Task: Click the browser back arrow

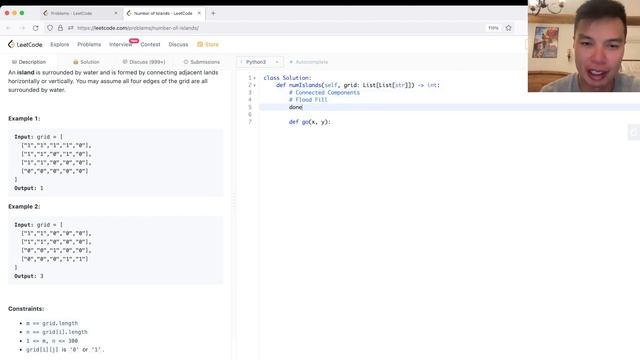Action: pos(9,28)
